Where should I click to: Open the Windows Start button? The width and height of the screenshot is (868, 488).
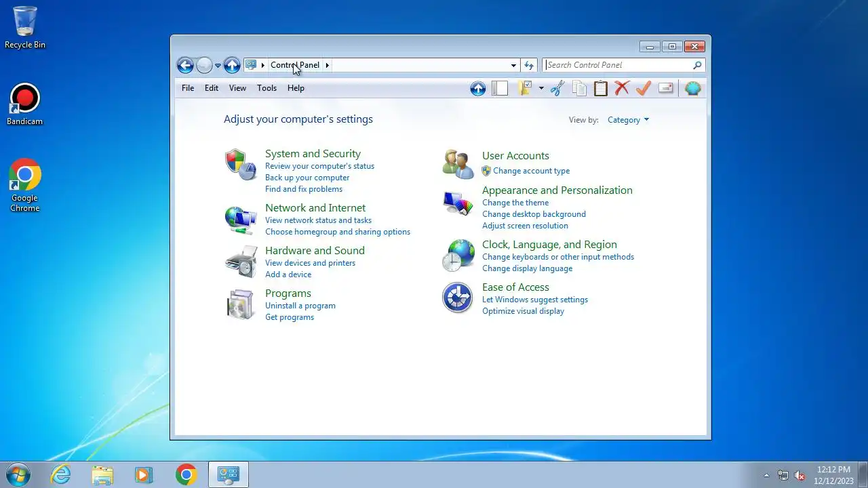tap(18, 474)
